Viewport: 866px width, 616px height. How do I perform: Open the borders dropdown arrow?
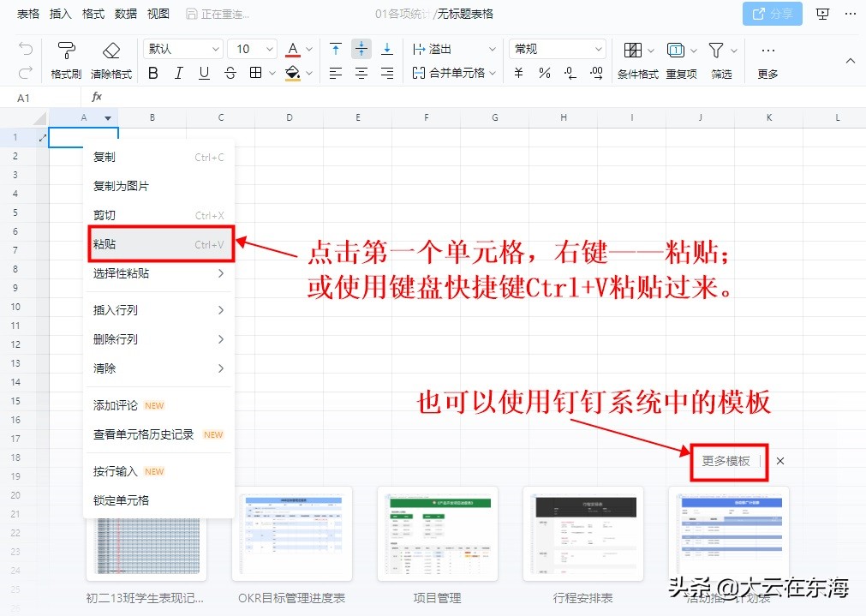point(272,73)
